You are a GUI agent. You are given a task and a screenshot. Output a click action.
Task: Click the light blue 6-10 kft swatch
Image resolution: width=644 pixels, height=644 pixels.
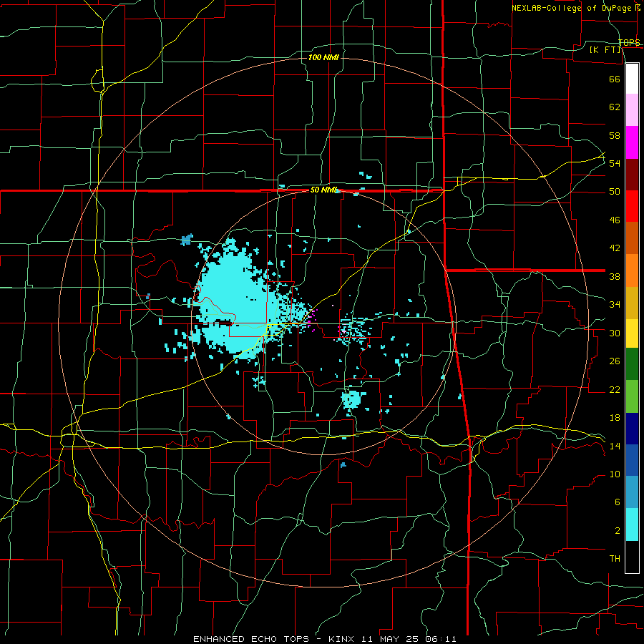[x=632, y=492]
